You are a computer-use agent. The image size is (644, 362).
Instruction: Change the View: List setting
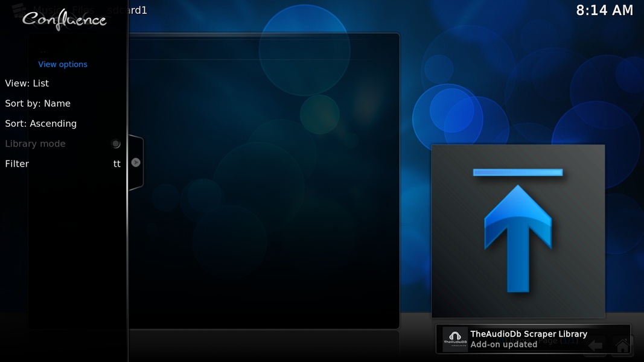tap(63, 83)
